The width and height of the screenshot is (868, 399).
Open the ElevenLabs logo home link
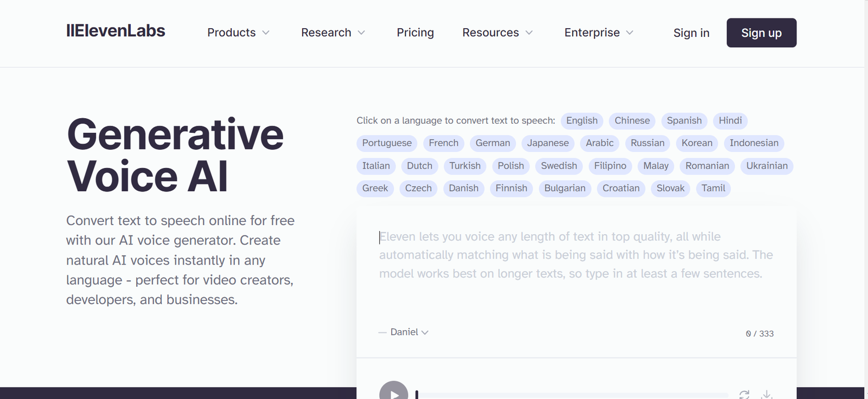pos(116,31)
